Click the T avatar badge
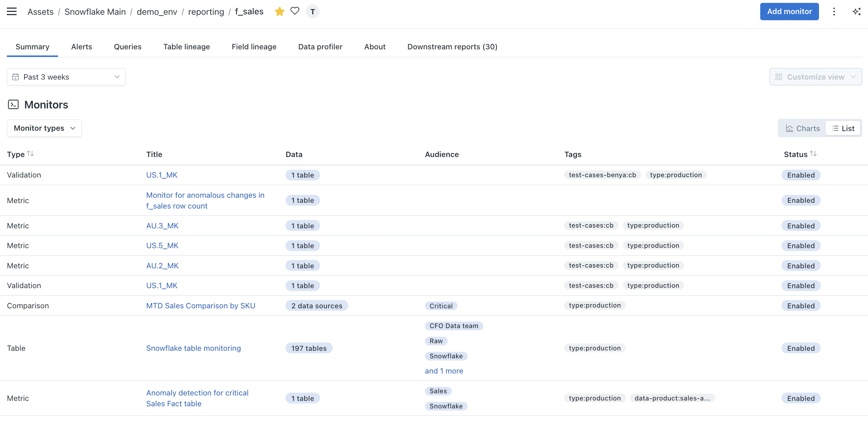This screenshot has width=868, height=425. click(x=313, y=12)
